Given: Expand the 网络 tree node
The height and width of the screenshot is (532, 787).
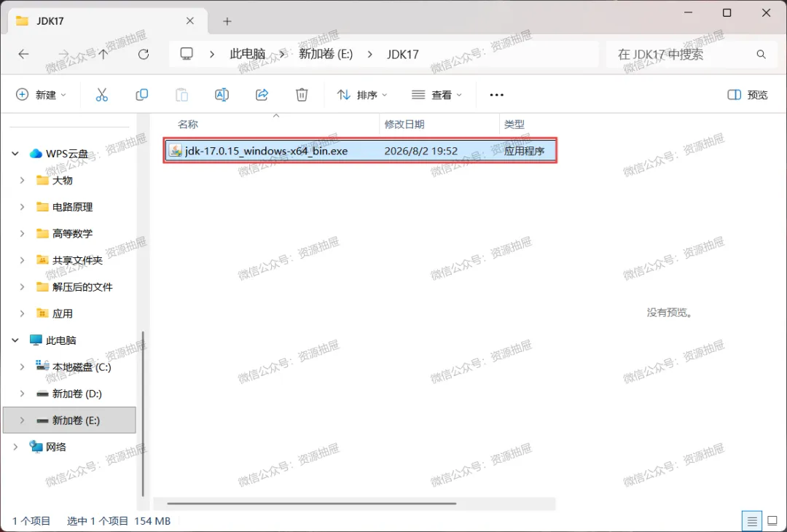Looking at the screenshot, I should coord(15,447).
